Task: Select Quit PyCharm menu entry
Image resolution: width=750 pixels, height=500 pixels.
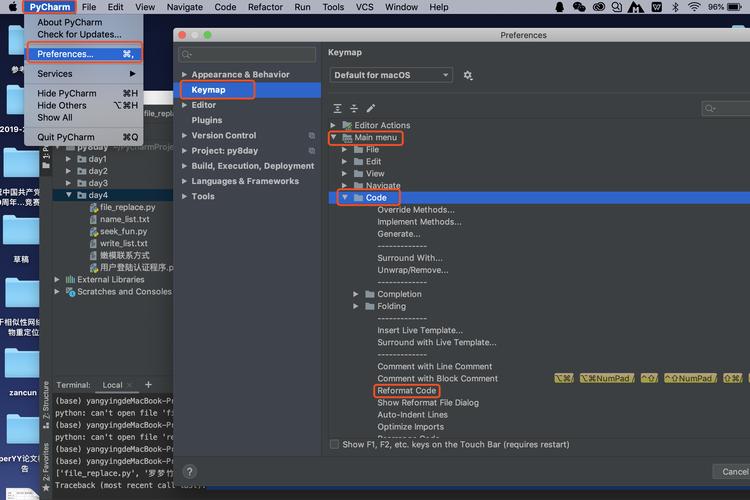Action: pos(84,137)
